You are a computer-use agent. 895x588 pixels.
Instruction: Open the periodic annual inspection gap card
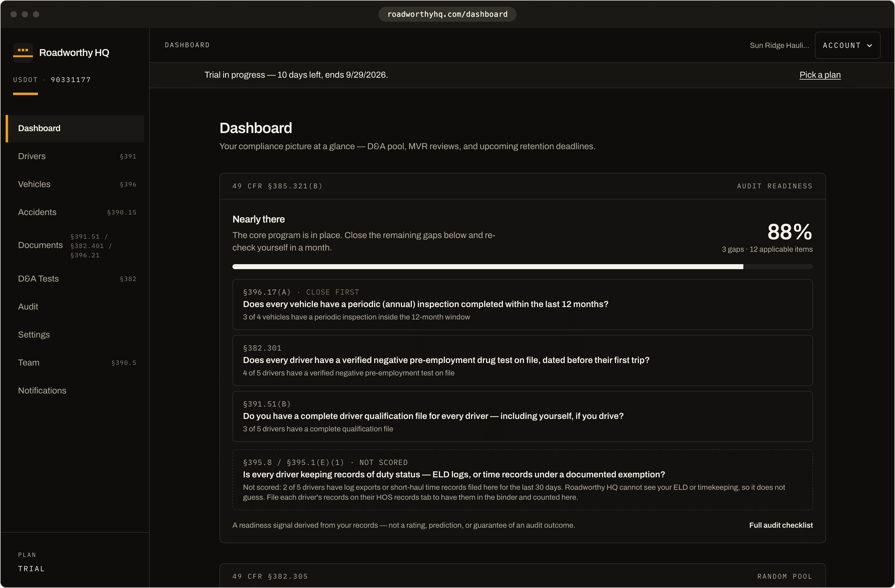tap(522, 305)
